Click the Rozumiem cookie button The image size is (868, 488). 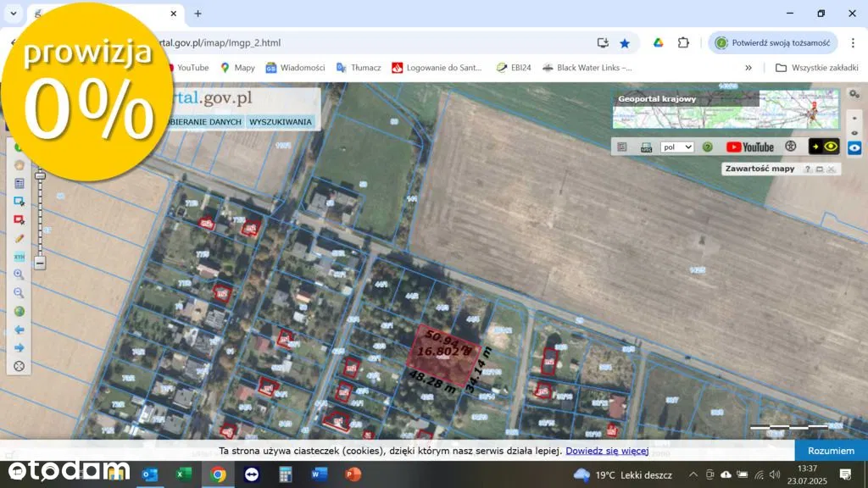click(x=831, y=451)
